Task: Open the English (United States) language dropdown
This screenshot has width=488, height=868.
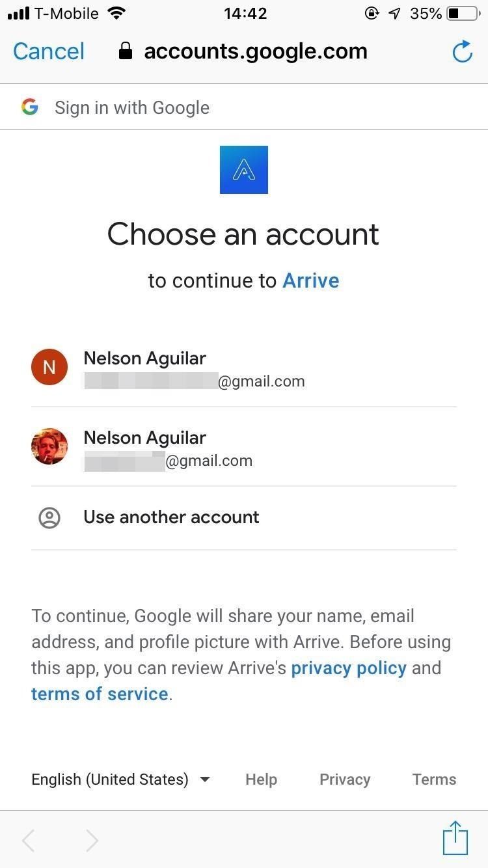Action: tap(121, 780)
